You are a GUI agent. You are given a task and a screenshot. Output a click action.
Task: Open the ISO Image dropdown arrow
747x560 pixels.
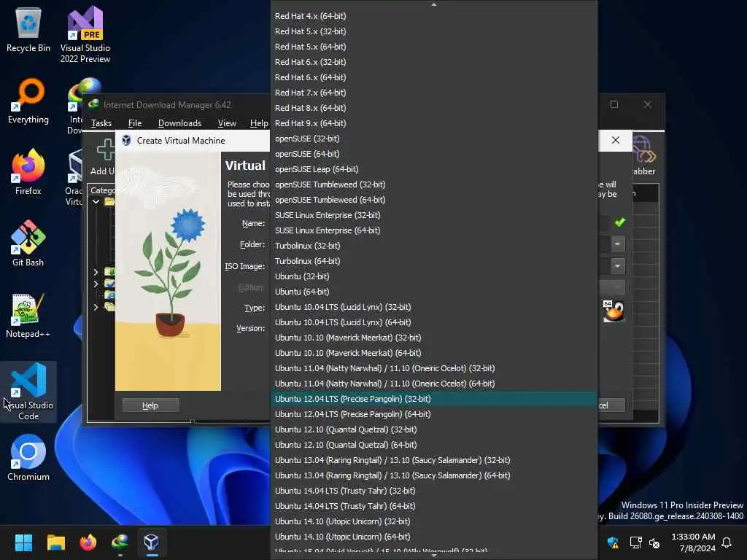point(617,265)
